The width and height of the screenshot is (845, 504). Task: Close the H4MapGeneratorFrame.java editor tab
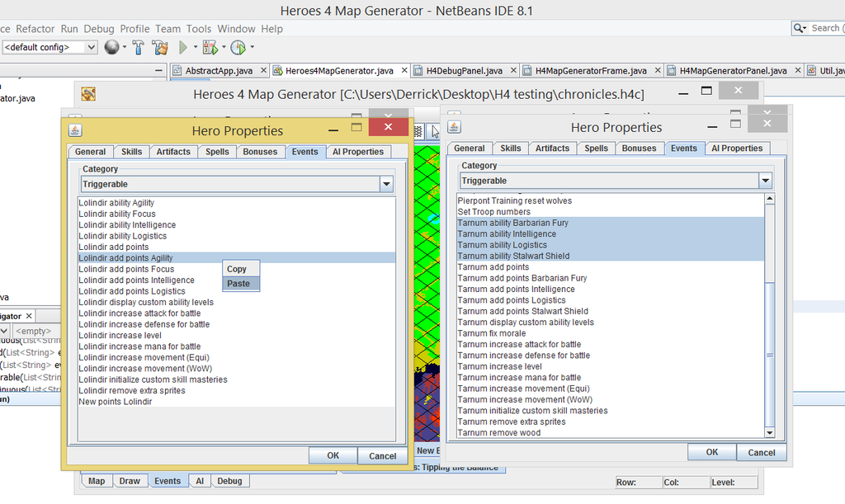click(x=658, y=71)
